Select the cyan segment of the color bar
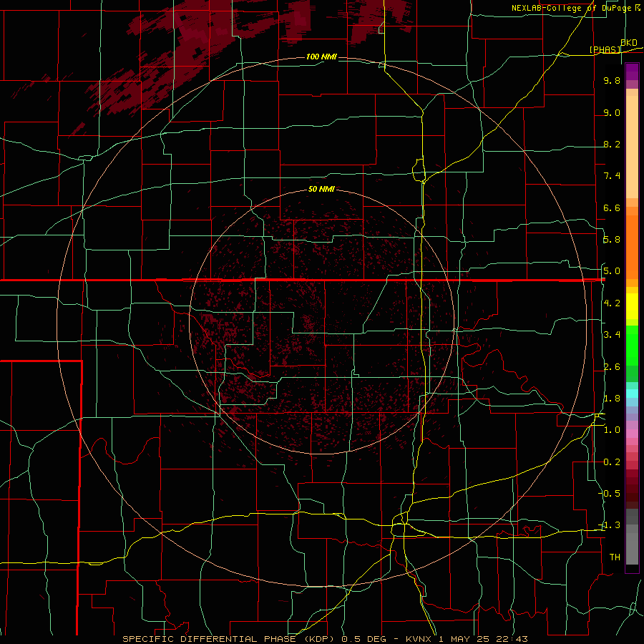Viewport: 644px width, 644px height. (x=632, y=394)
